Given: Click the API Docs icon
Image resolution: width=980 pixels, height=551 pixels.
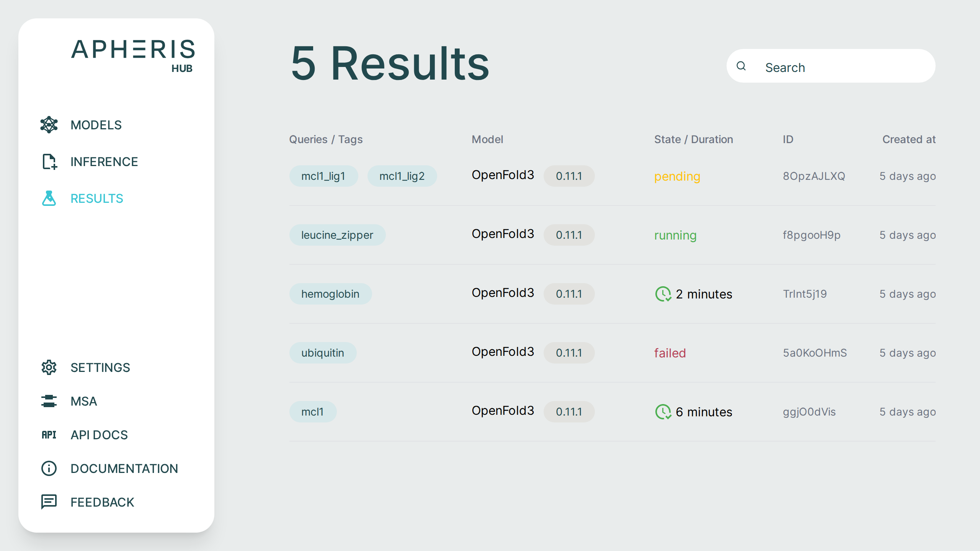Looking at the screenshot, I should pos(49,435).
